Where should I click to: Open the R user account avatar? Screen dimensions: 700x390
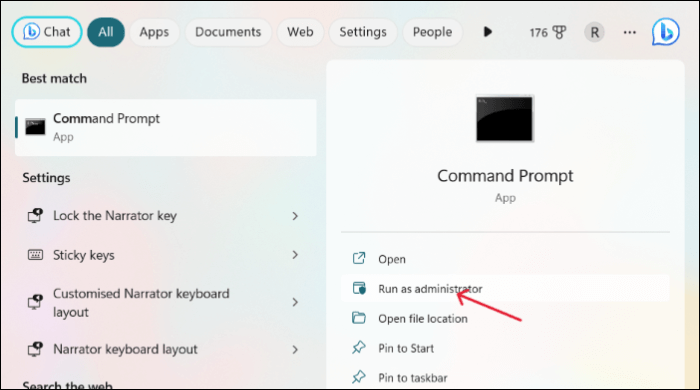(x=595, y=32)
